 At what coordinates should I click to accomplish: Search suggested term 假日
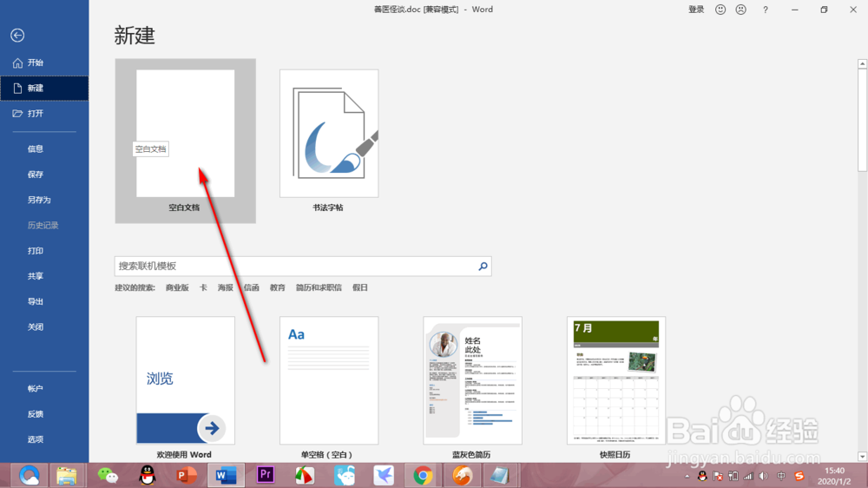point(360,287)
